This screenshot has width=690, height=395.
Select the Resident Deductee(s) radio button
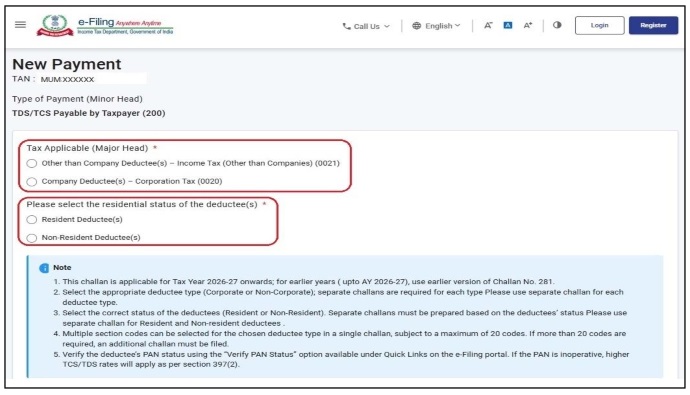tap(32, 219)
